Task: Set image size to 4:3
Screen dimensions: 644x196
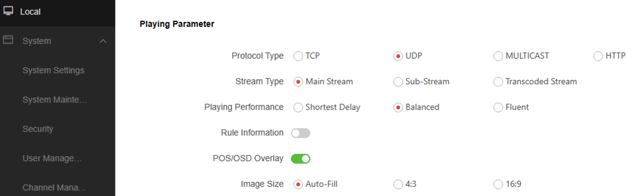Action: point(398,184)
